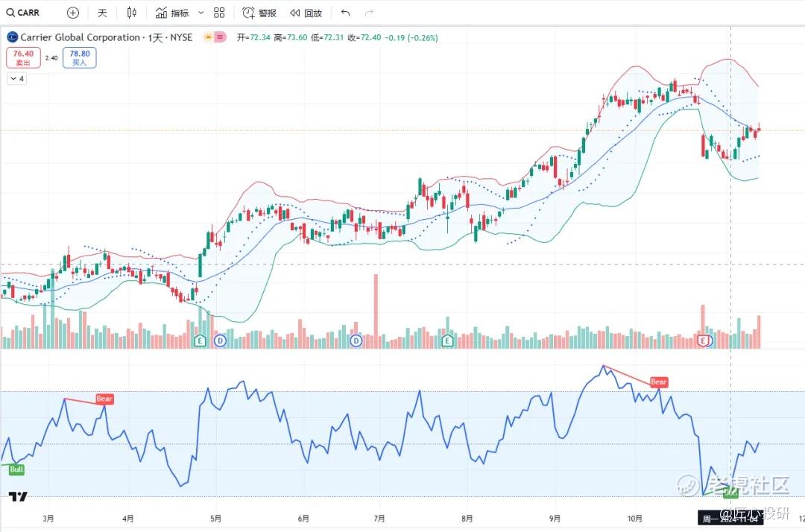The width and height of the screenshot is (805, 532).
Task: Click the 5月 time axis label
Action: (215, 519)
